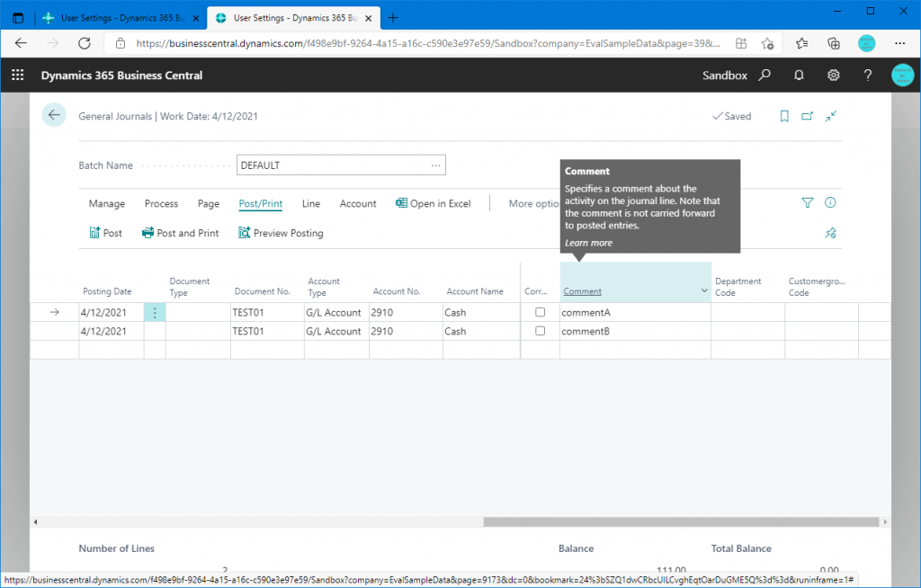Open new browser tab
Image resolution: width=921 pixels, height=588 pixels.
click(x=393, y=18)
